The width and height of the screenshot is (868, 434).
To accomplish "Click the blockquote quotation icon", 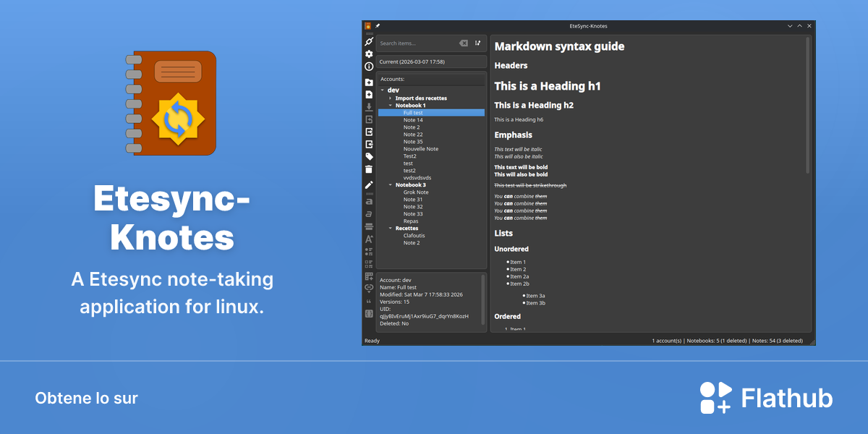I will click(x=369, y=301).
